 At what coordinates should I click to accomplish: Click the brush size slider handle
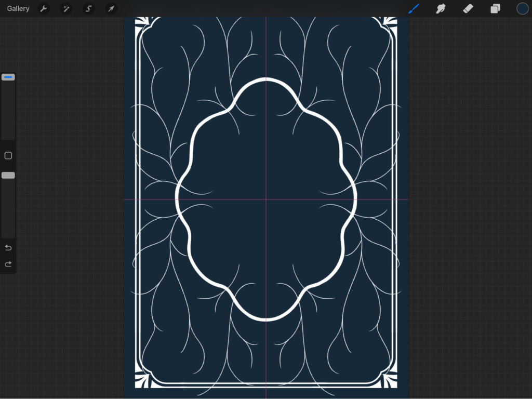(8, 77)
